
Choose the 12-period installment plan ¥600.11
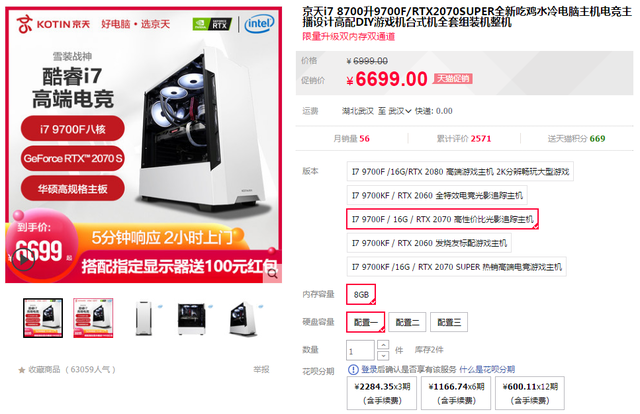530,393
